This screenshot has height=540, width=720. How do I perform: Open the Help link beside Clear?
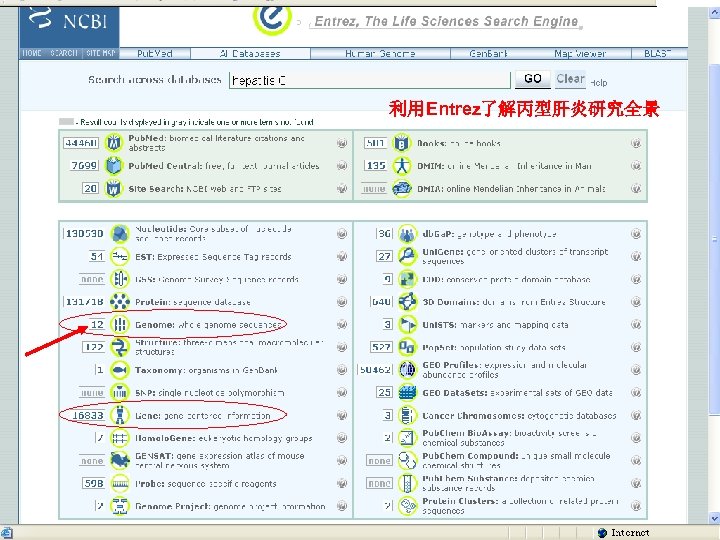599,83
